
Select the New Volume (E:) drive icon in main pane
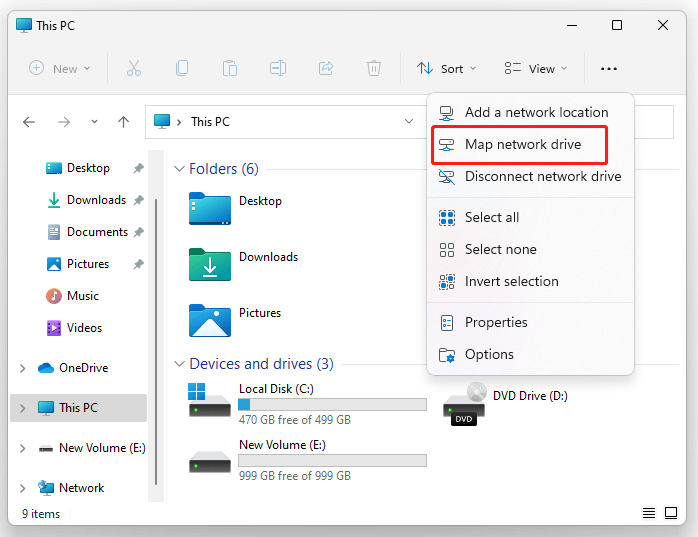[x=210, y=462]
